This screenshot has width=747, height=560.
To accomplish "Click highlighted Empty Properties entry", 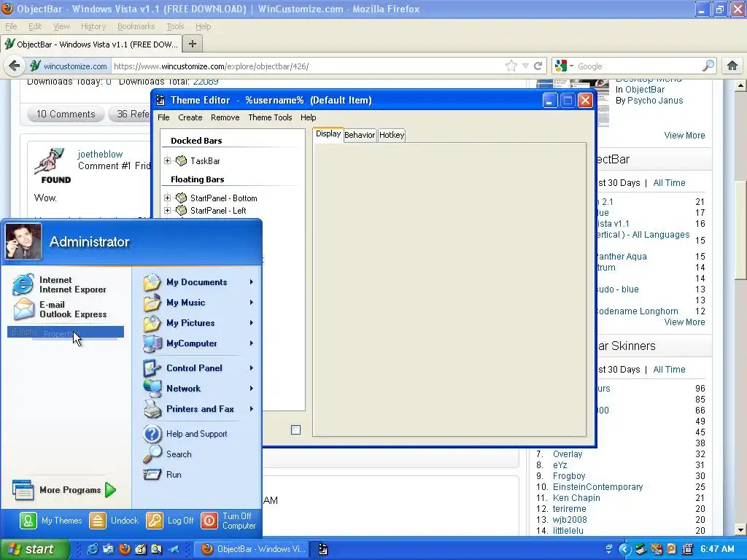I will pos(65,332).
